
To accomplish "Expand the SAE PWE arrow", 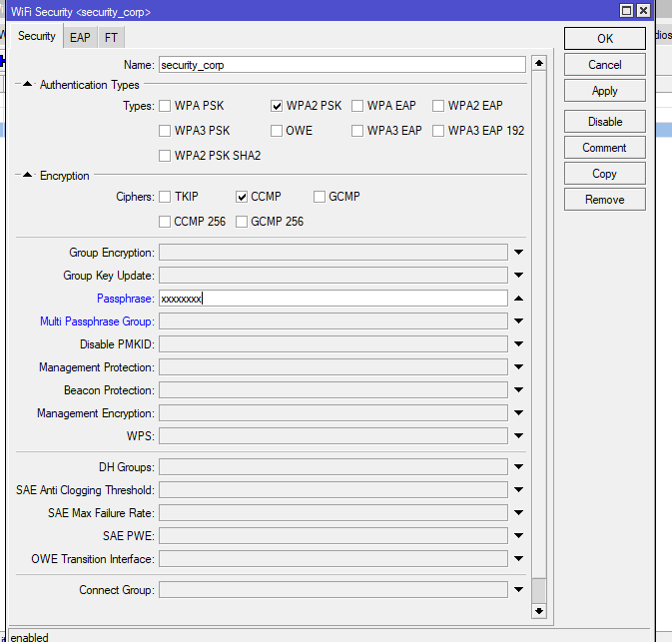I will (x=518, y=536).
